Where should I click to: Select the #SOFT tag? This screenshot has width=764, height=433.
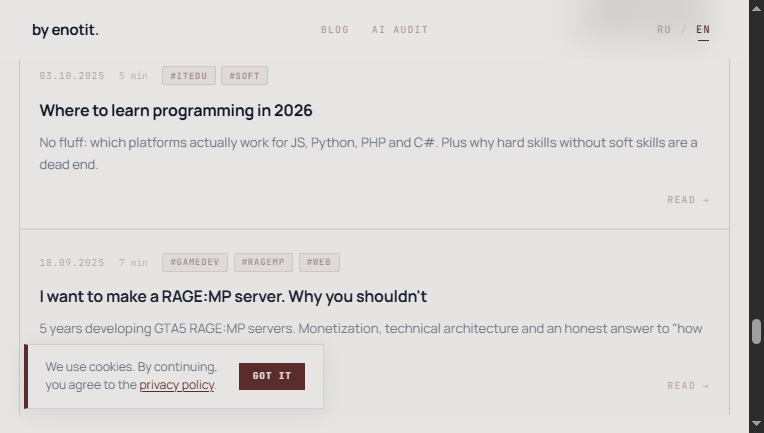tap(245, 76)
